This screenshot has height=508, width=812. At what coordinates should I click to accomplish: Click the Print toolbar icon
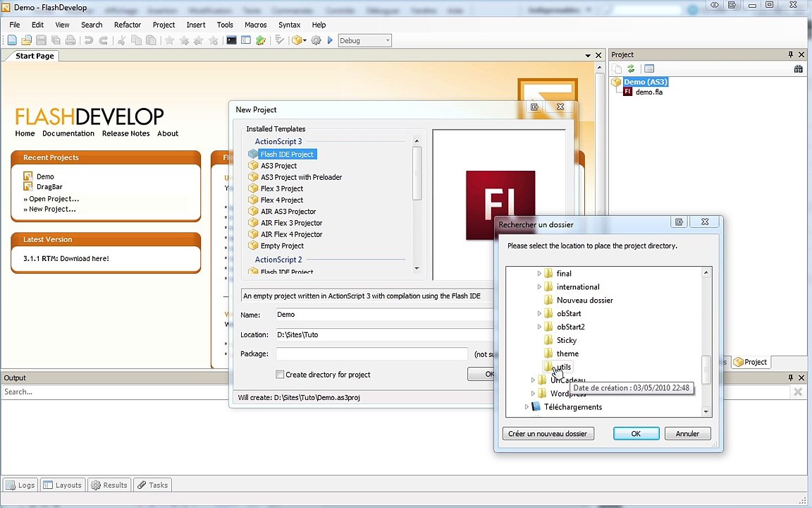[70, 40]
